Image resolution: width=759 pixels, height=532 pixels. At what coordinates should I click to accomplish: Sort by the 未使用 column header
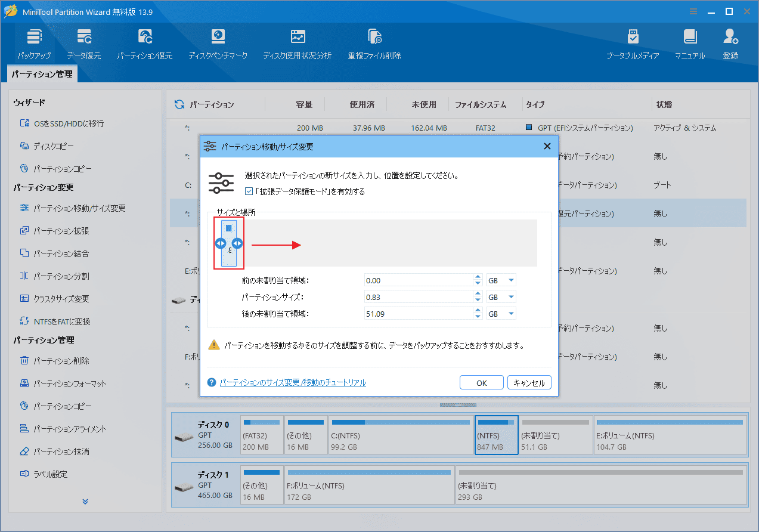(x=424, y=104)
